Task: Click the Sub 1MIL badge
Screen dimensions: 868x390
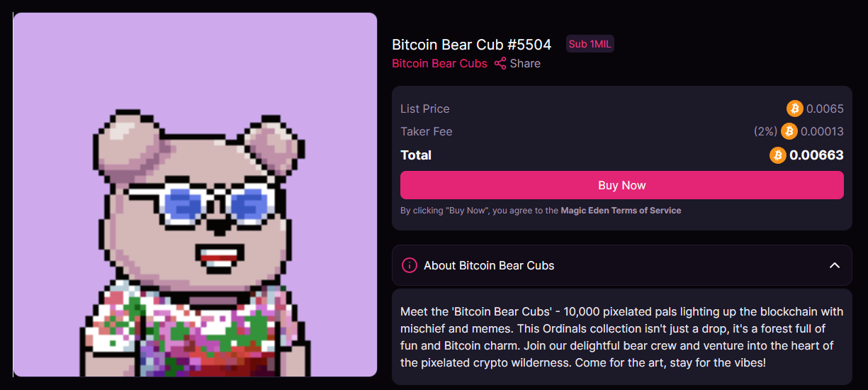Action: click(x=590, y=44)
